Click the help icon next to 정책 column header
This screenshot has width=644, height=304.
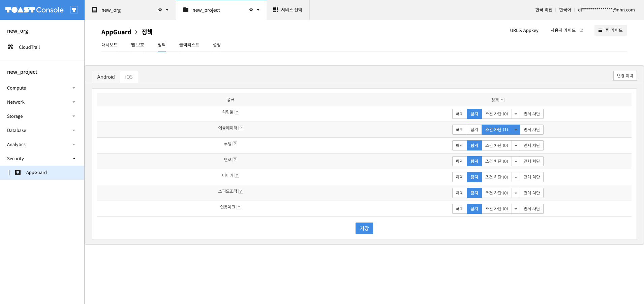[502, 100]
